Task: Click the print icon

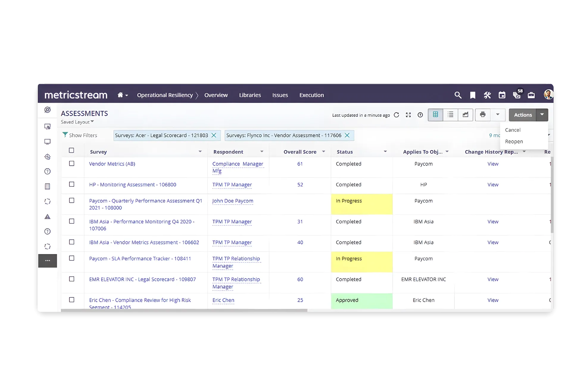Action: coord(483,115)
